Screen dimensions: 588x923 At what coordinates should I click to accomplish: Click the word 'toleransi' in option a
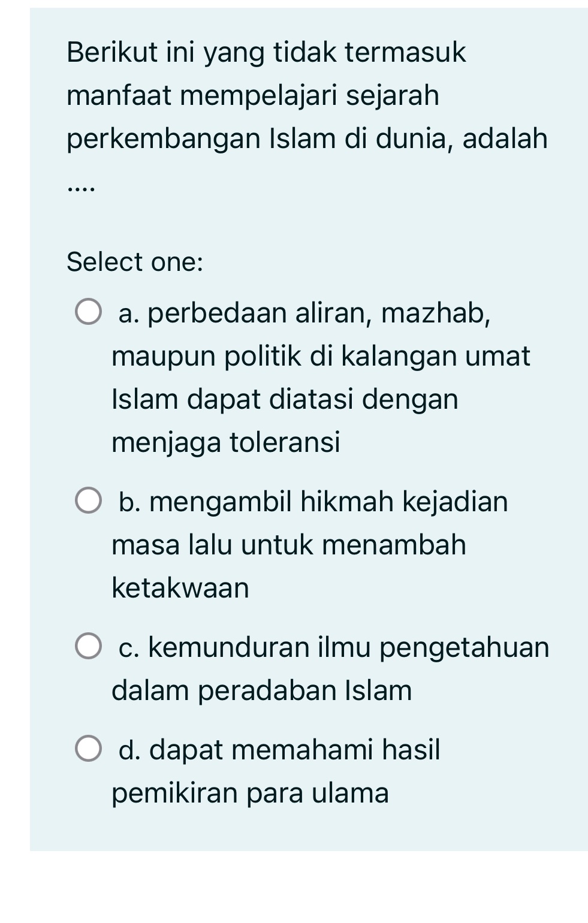click(288, 442)
